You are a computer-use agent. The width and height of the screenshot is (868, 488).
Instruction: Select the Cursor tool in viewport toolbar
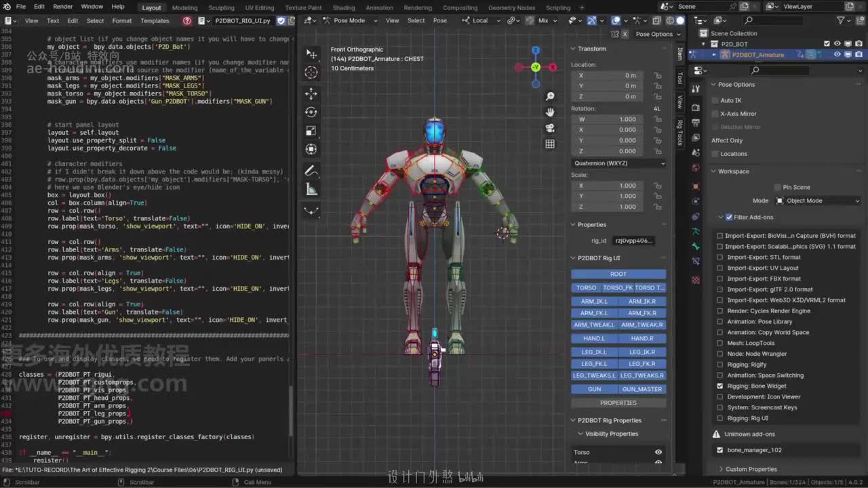[311, 73]
